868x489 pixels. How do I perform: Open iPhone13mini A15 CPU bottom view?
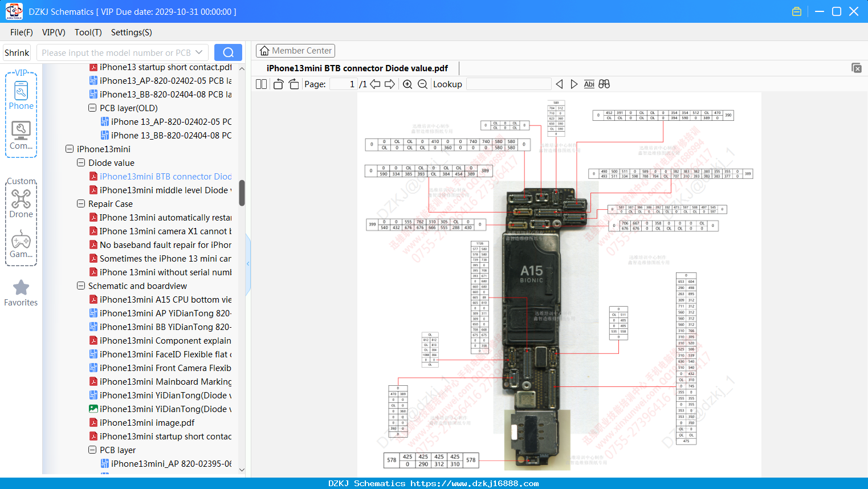tap(165, 299)
